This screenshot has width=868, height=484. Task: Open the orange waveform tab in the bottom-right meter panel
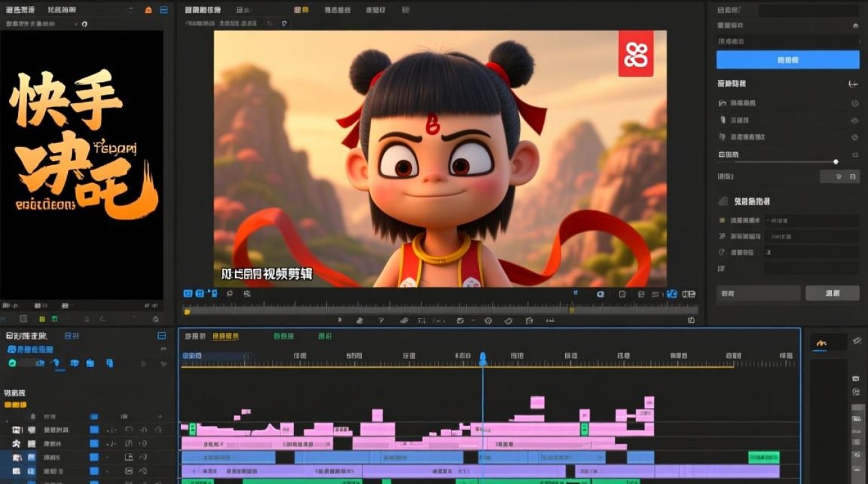click(821, 343)
